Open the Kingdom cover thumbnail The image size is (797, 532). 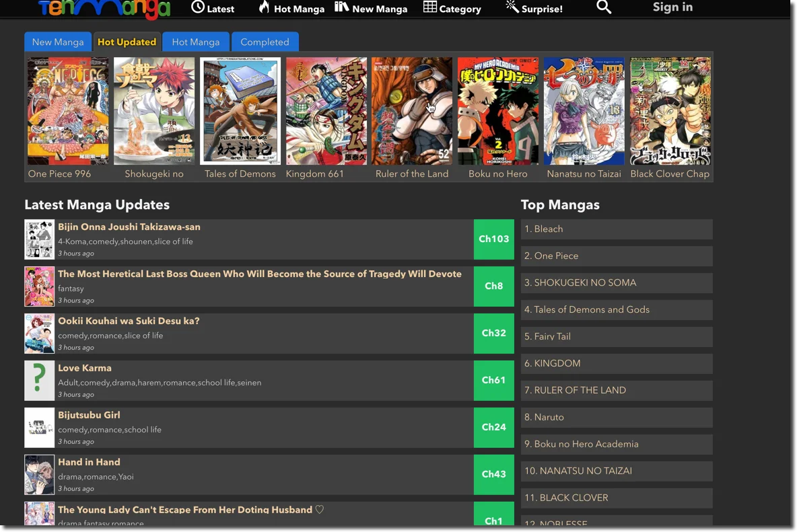point(326,111)
